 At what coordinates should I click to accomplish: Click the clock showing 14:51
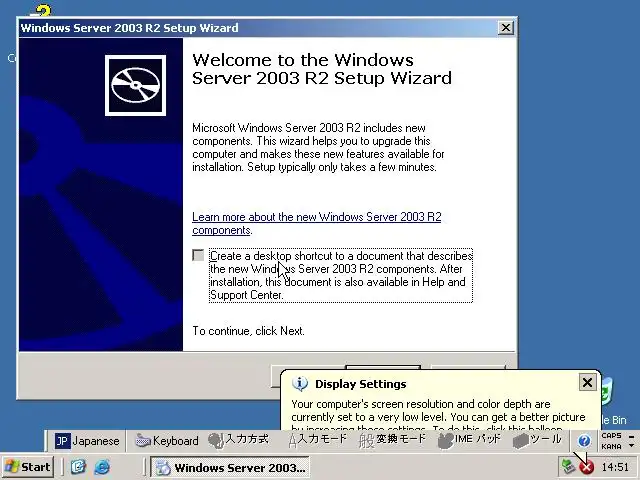coord(615,467)
